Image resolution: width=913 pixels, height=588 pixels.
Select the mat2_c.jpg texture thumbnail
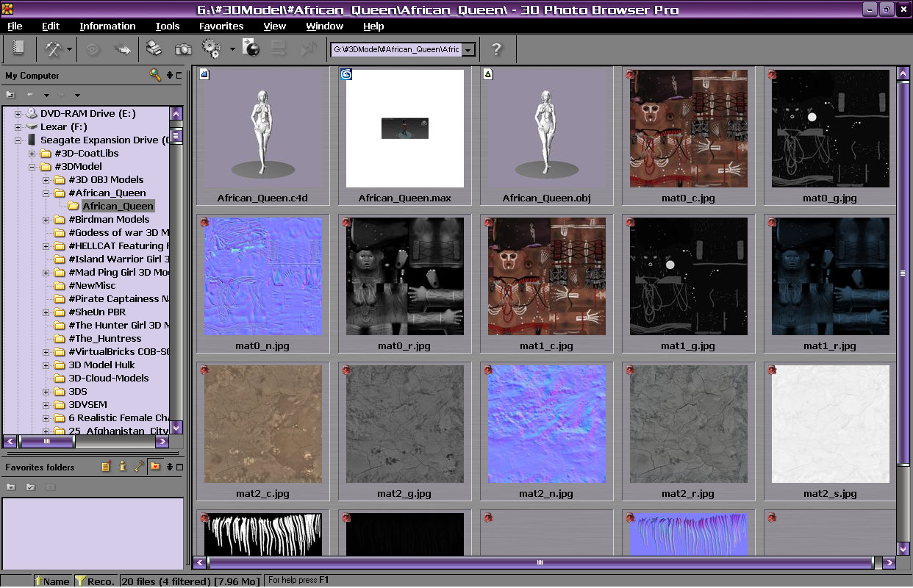[262, 424]
